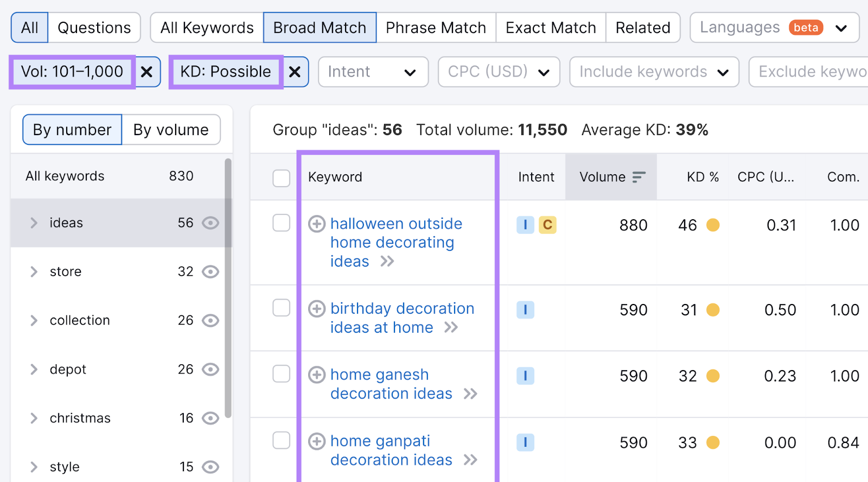This screenshot has width=868, height=482.
Task: Sort by KD % column header
Action: click(703, 177)
